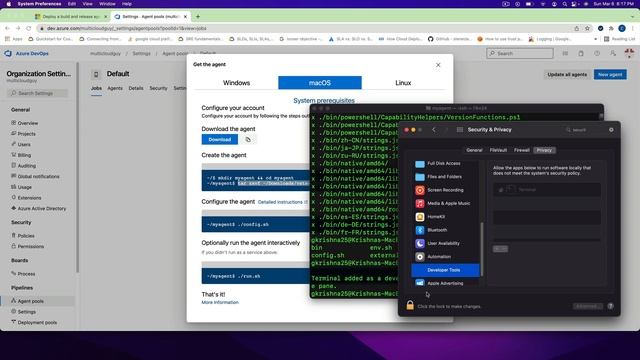640x360 pixels.
Task: Close the Get the agent dialog
Action: tap(438, 65)
